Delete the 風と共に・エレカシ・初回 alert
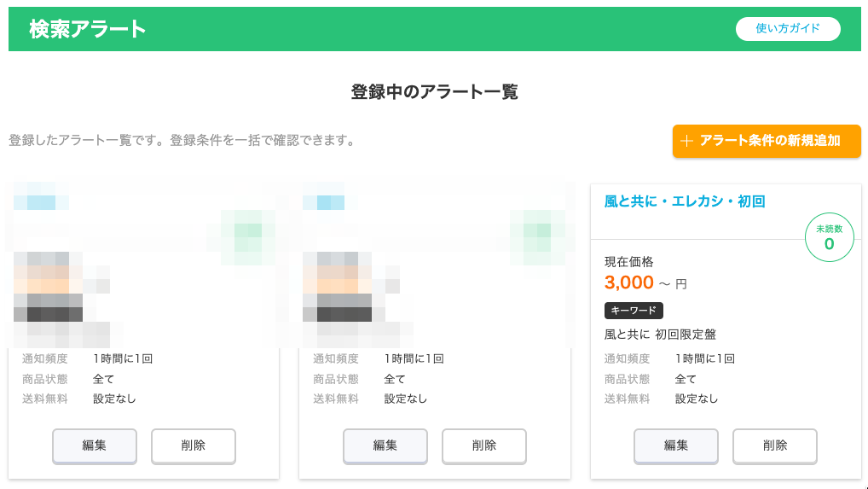Image resolution: width=868 pixels, height=489 pixels. tap(775, 445)
